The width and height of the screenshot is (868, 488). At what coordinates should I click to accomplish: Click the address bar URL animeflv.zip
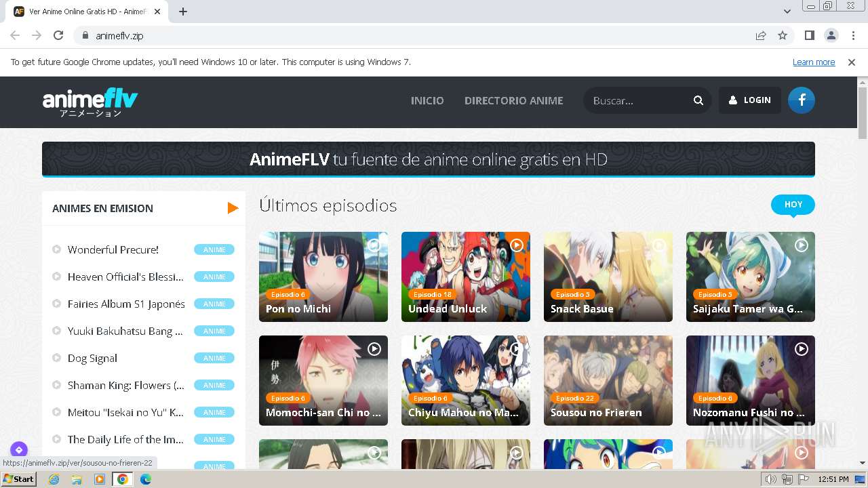click(x=119, y=35)
